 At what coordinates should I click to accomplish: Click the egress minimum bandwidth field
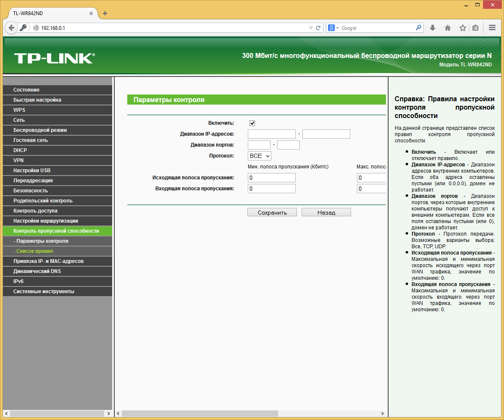[x=272, y=178]
